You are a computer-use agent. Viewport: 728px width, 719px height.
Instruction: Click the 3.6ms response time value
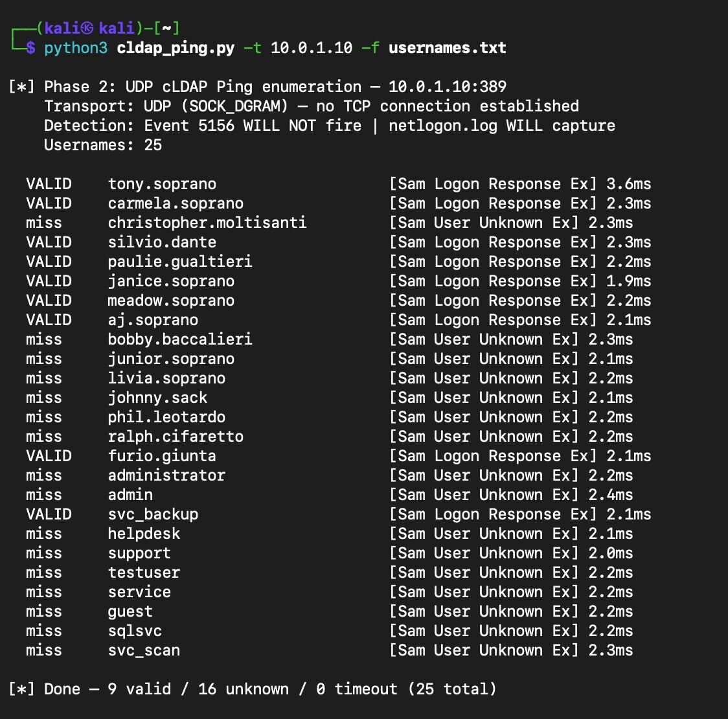[x=629, y=185]
